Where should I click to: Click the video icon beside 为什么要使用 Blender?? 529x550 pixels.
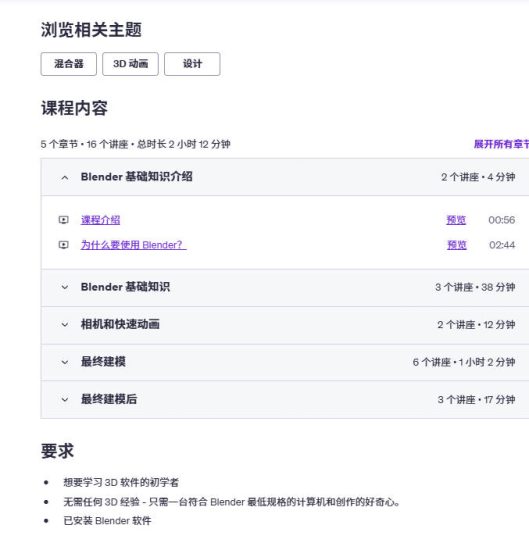[63, 245]
